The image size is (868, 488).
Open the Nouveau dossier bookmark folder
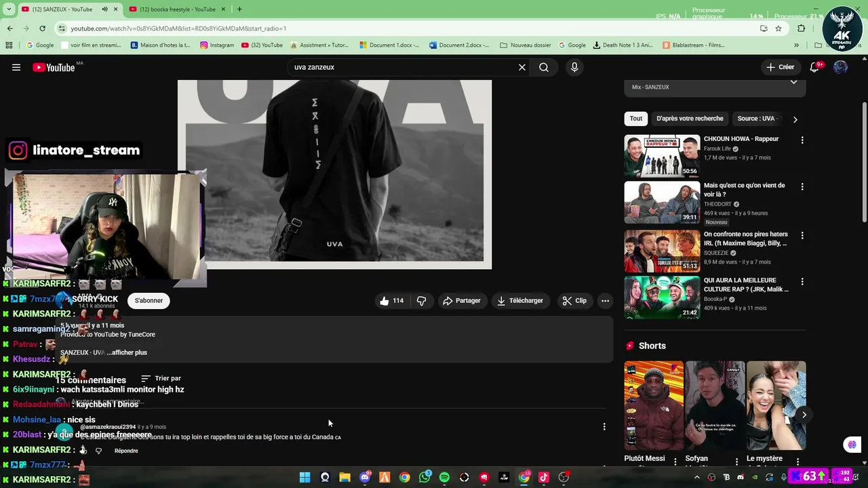click(526, 45)
